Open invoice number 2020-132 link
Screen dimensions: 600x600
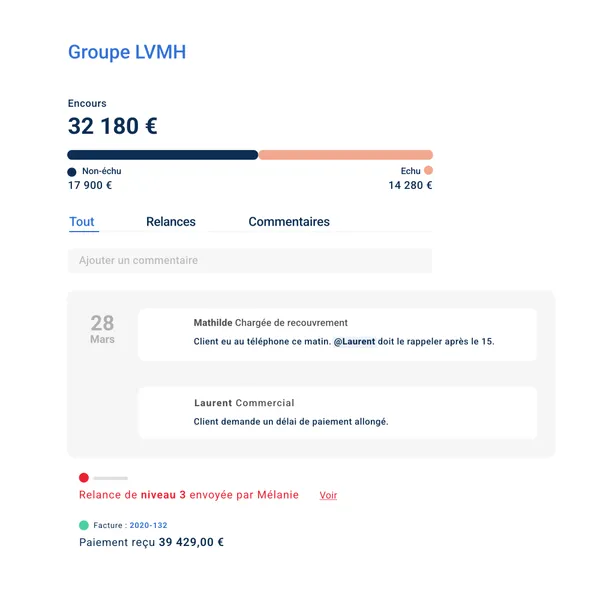(x=148, y=525)
